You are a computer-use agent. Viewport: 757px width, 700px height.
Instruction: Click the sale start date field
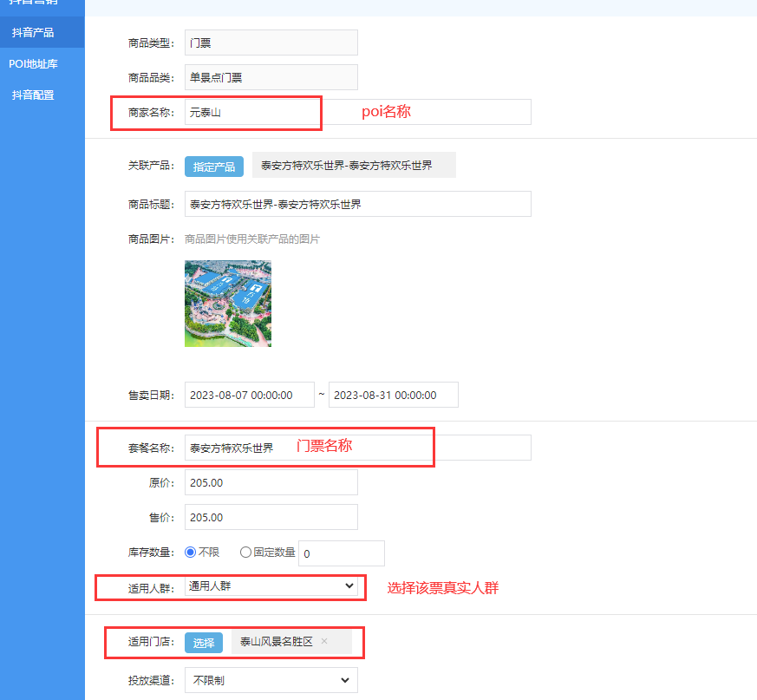point(249,395)
